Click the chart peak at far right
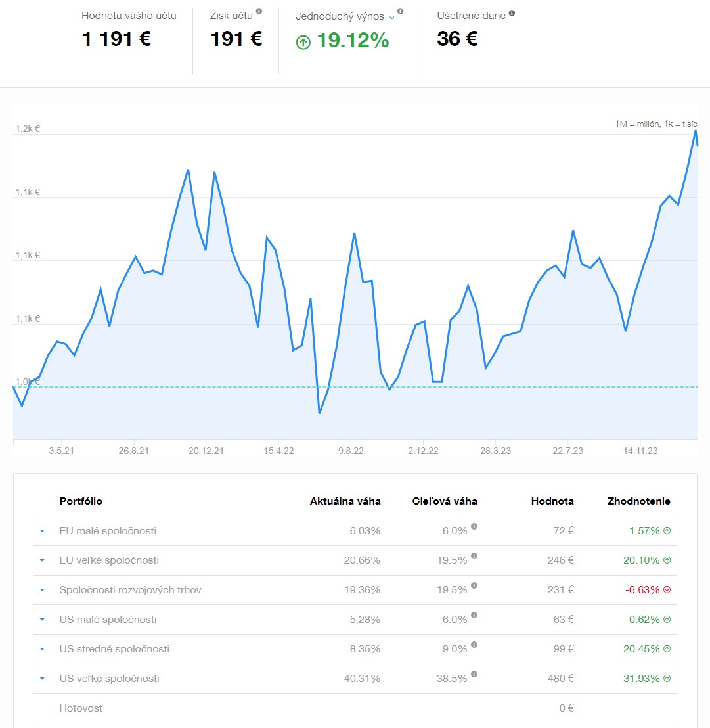Image resolution: width=710 pixels, height=728 pixels. (695, 131)
